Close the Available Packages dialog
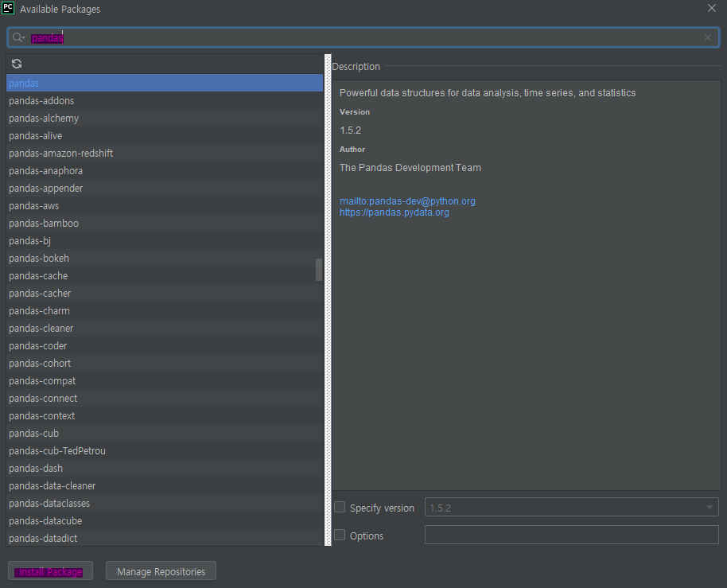Viewport: 727px width, 588px height. click(712, 8)
